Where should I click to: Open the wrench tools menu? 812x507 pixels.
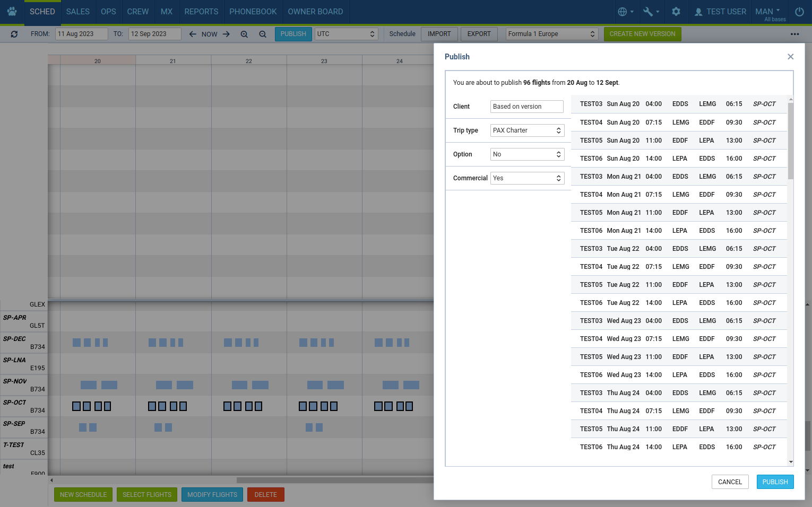(651, 12)
